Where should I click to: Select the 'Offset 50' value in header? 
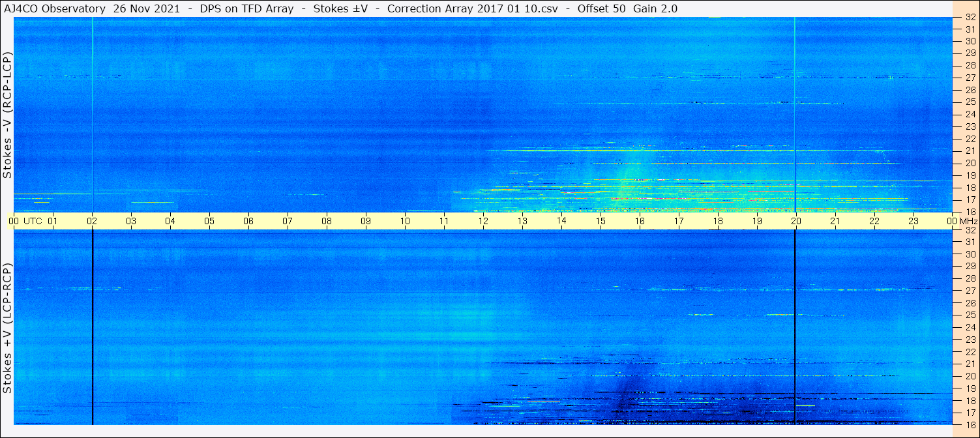(601, 8)
